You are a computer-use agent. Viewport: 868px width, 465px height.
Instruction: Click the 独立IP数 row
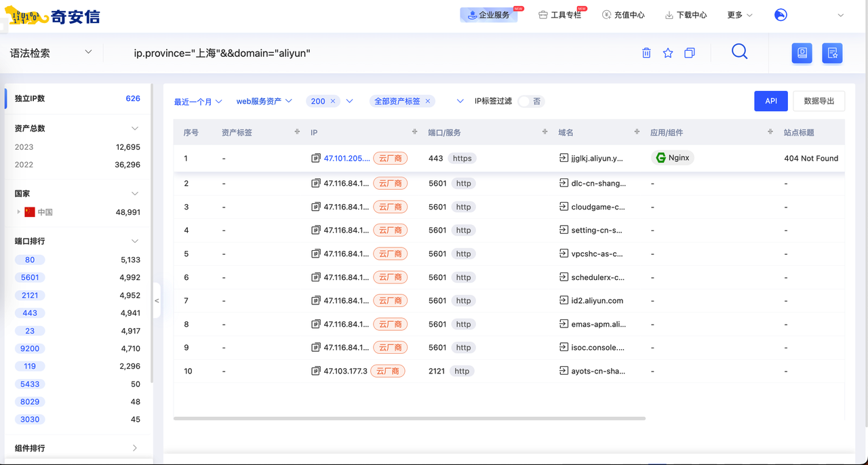[x=77, y=98]
